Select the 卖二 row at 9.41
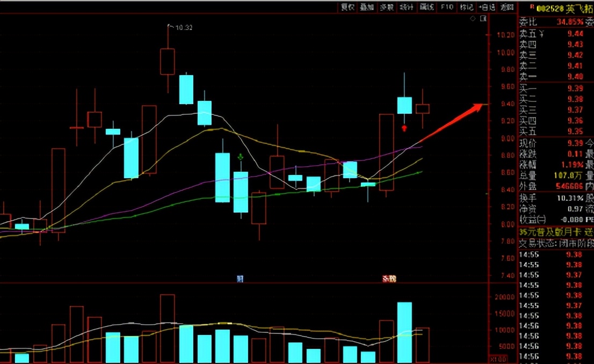Viewport: 594px width, 364px height. point(556,66)
